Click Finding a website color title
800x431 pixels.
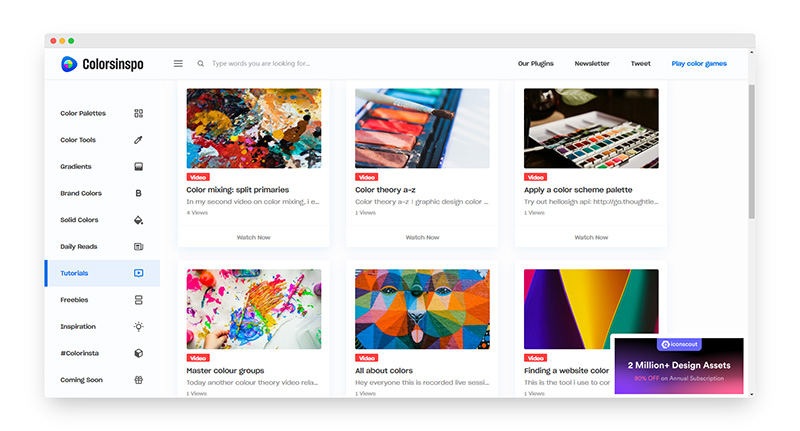[566, 371]
